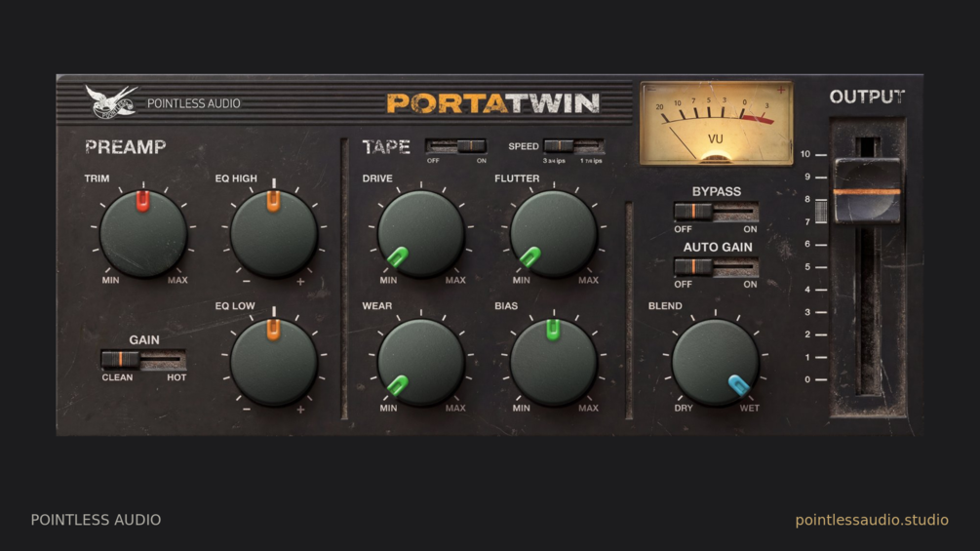Viewport: 980px width, 551px height.
Task: Click the MAX label under Flutter knob
Action: 588,280
